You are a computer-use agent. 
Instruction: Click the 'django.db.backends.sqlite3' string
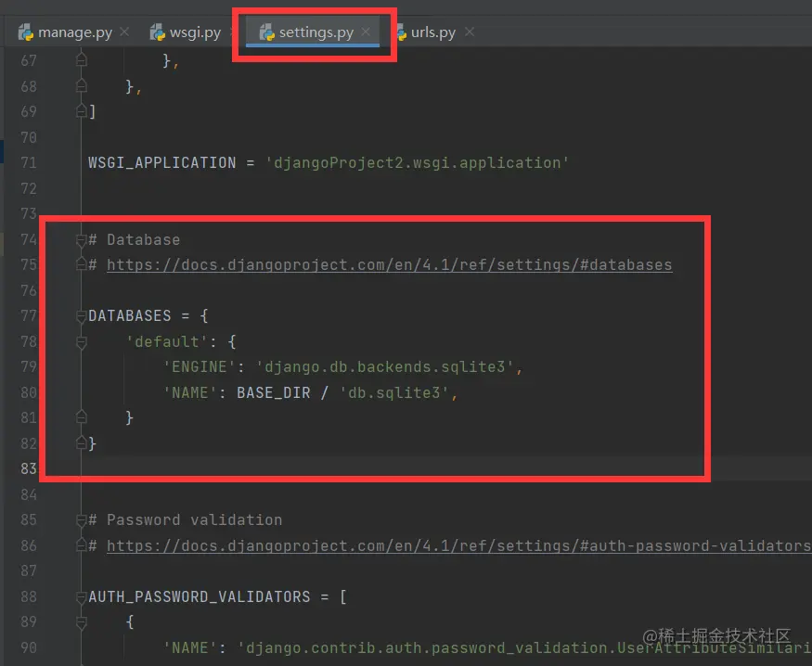click(385, 367)
